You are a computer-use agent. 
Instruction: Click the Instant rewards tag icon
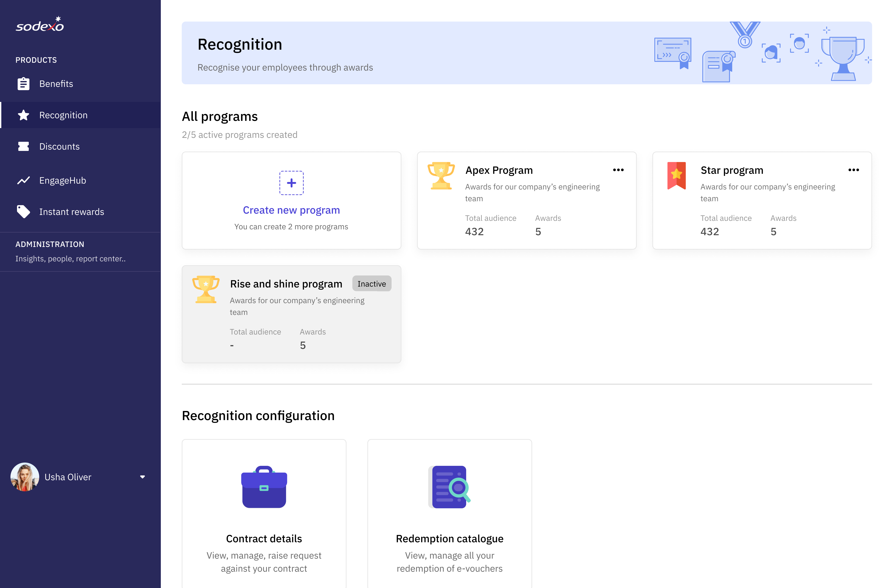(23, 211)
